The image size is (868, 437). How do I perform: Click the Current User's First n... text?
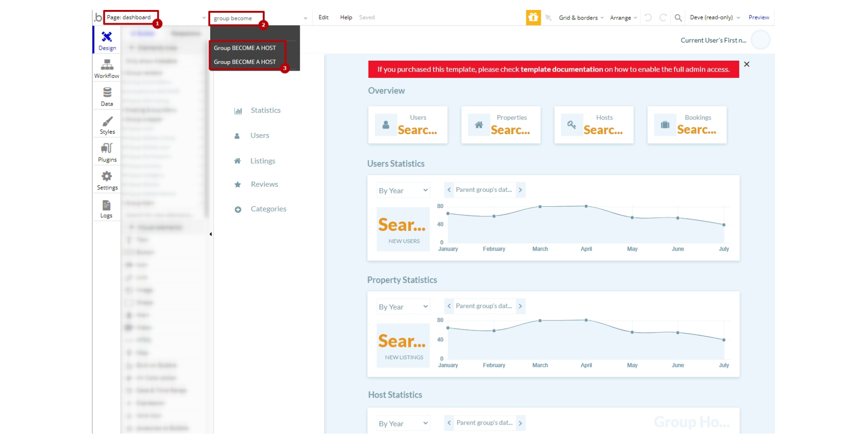[x=713, y=40]
